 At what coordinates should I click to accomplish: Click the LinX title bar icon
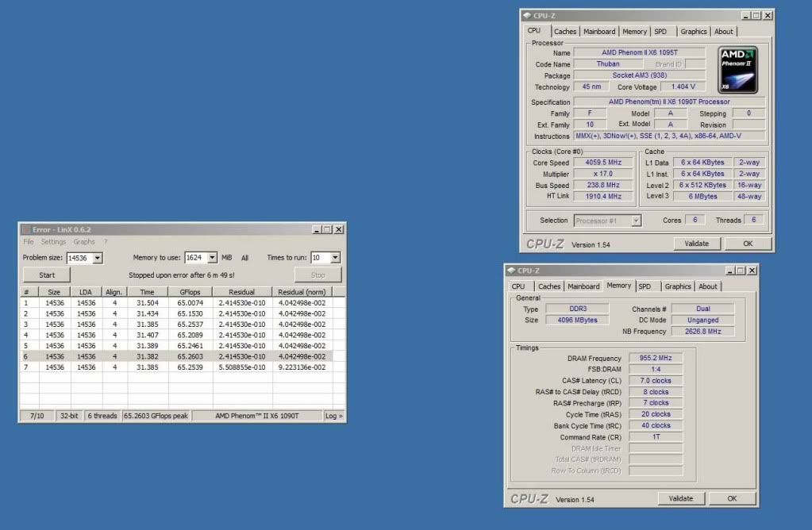pos(26,230)
